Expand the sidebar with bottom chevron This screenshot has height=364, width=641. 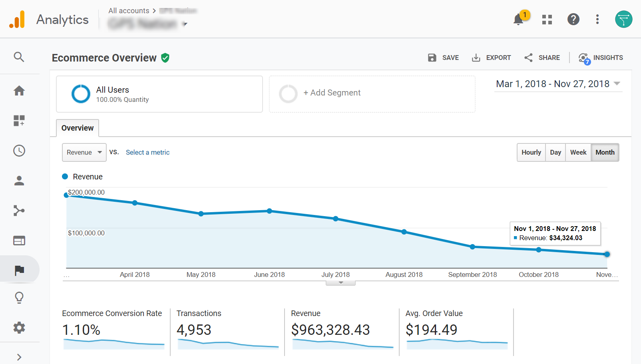point(19,357)
